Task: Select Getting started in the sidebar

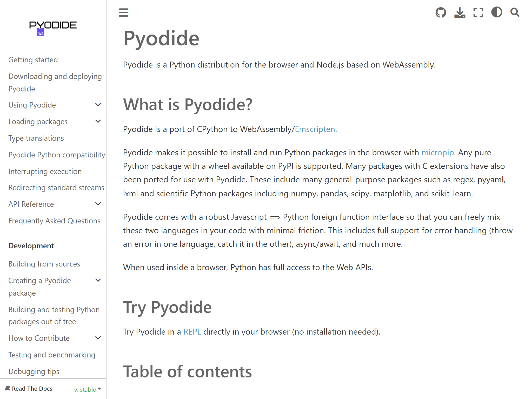Action: coord(33,59)
